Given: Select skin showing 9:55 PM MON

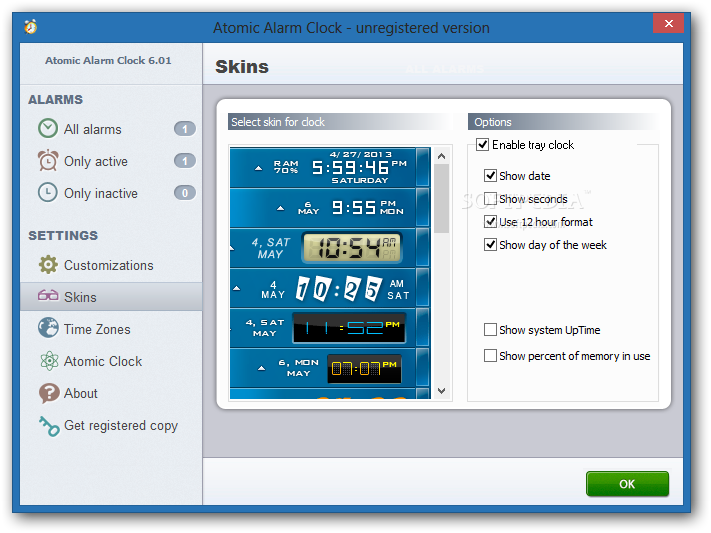Looking at the screenshot, I should click(x=330, y=208).
